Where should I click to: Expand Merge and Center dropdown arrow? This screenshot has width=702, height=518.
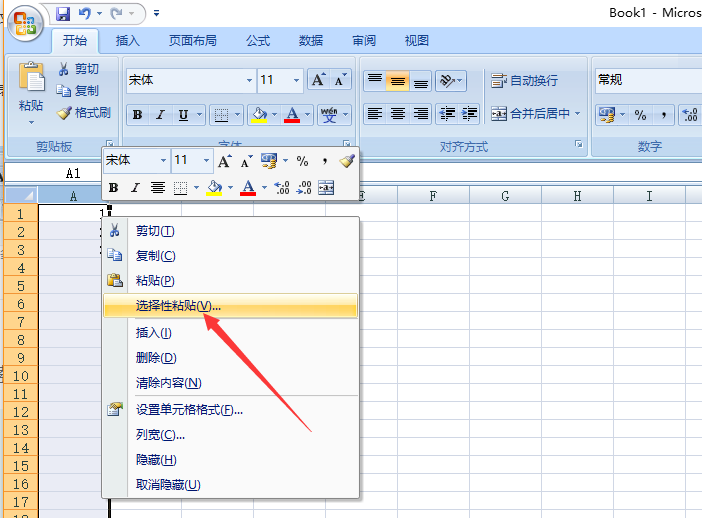pyautogui.click(x=578, y=114)
